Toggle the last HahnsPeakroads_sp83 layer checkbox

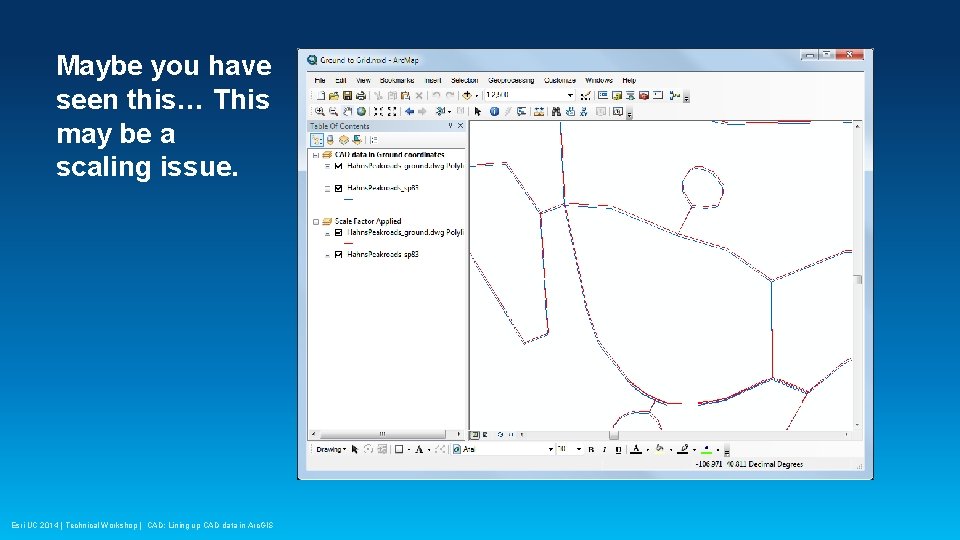point(338,254)
